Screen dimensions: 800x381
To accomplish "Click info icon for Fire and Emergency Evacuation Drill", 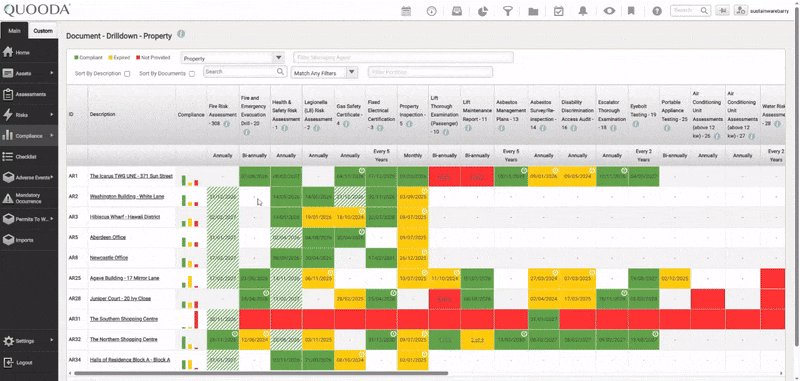I will [246, 132].
